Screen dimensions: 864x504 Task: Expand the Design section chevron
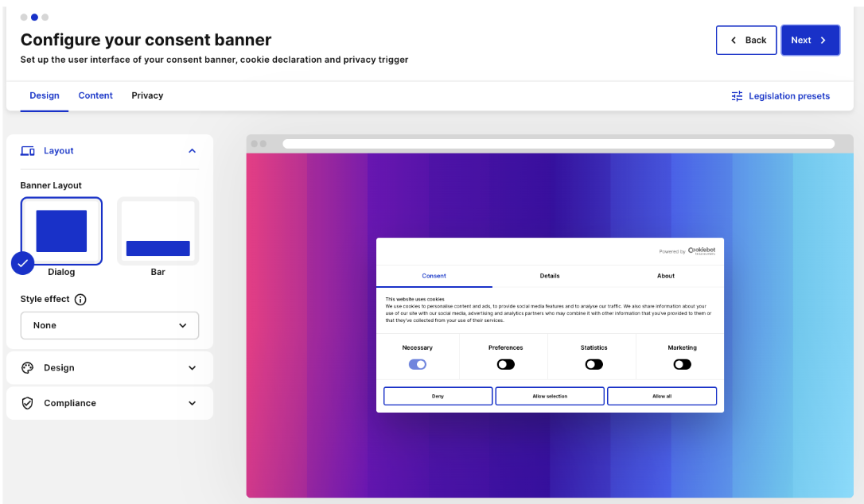192,368
